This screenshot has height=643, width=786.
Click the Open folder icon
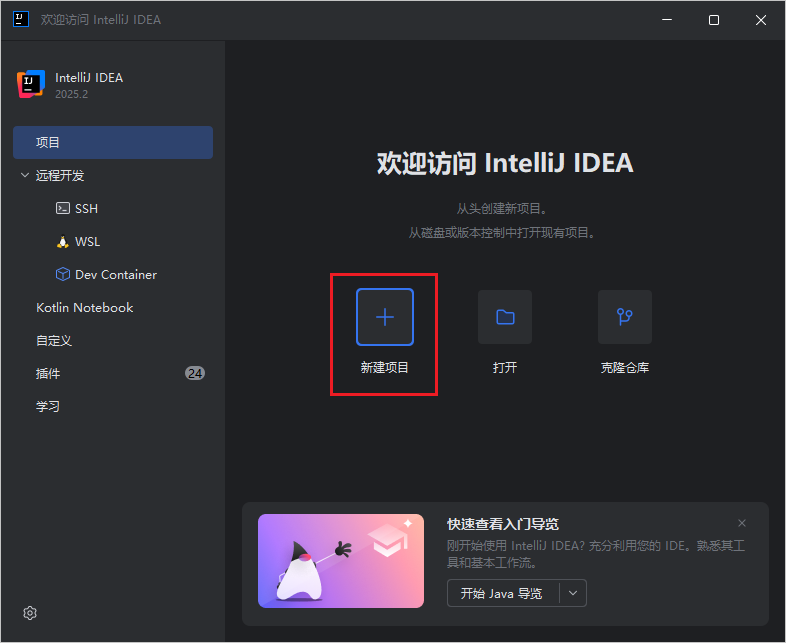coord(505,317)
